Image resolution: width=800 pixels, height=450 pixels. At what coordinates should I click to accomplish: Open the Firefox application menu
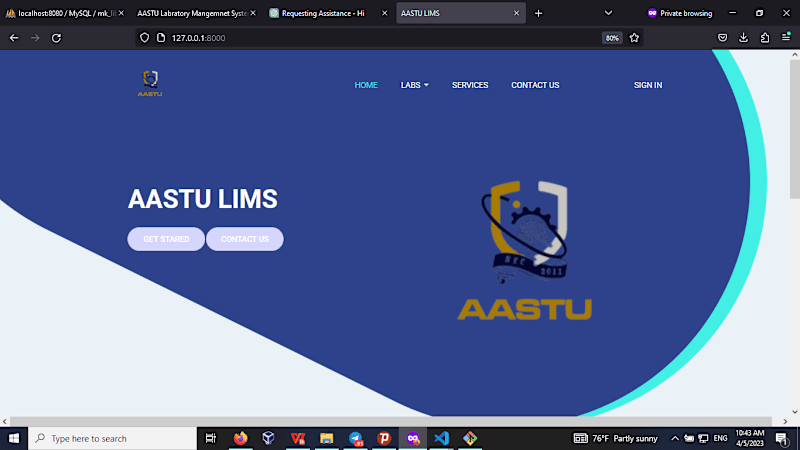(x=786, y=37)
